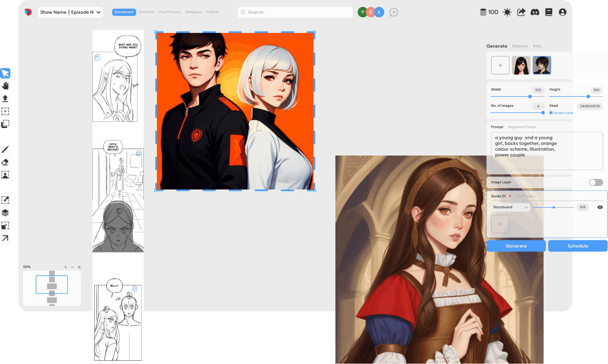The height and width of the screenshot is (364, 608).
Task: Click the No. of Images value 4
Action: 538,106
